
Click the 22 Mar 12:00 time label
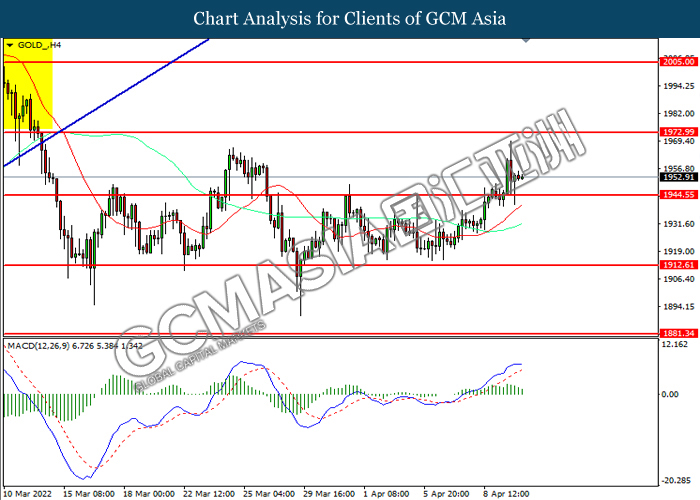pyautogui.click(x=209, y=494)
